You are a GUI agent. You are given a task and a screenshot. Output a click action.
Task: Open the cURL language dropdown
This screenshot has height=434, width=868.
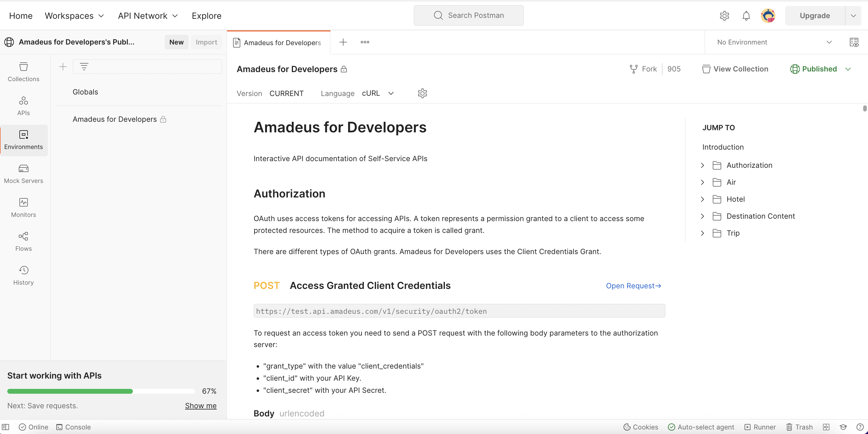[378, 93]
